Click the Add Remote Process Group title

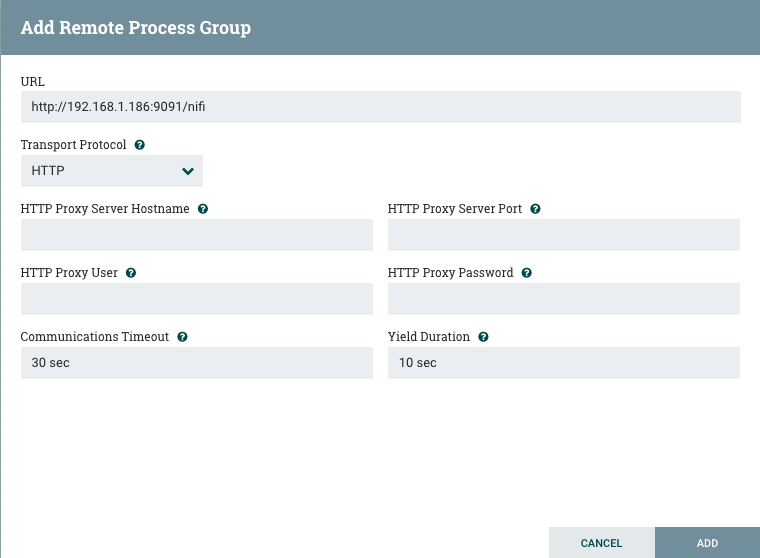[x=136, y=28]
